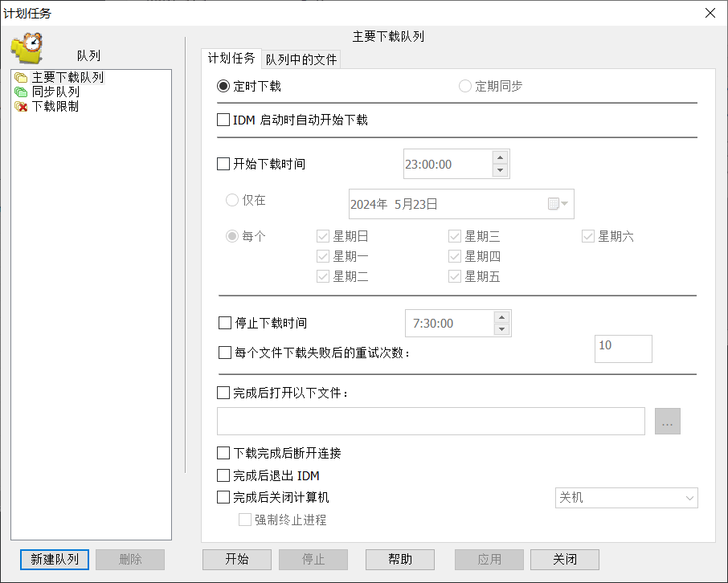Click the calendar icon in date field

(x=554, y=204)
